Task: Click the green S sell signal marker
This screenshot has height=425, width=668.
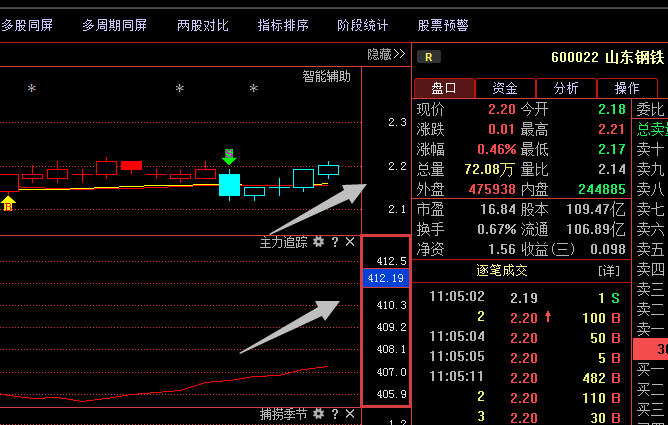Action: click(229, 157)
